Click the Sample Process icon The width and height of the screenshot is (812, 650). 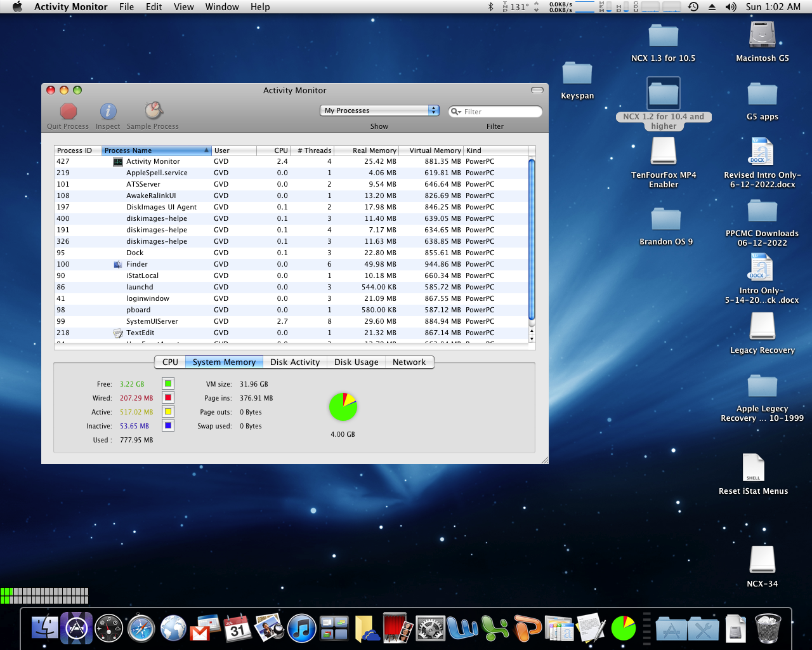[x=153, y=110]
